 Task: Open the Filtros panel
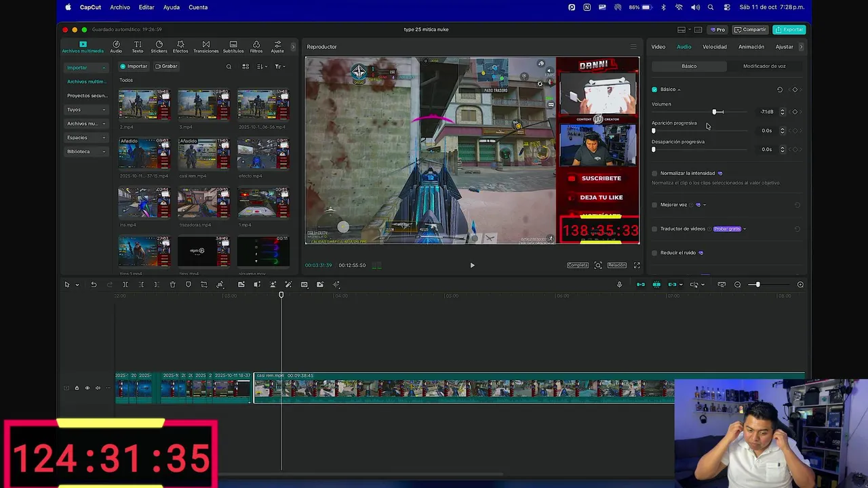(256, 47)
